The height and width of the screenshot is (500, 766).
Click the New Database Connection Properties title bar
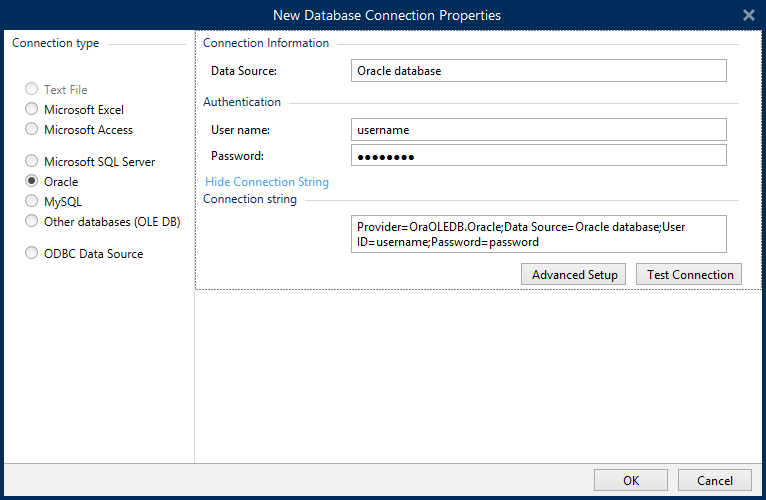point(386,15)
